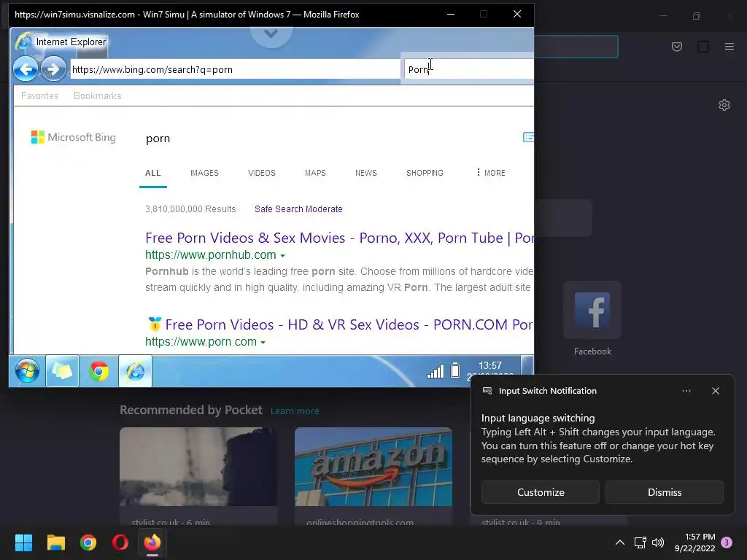Click the Dismiss button in notification
The width and height of the screenshot is (747, 560).
(x=664, y=492)
